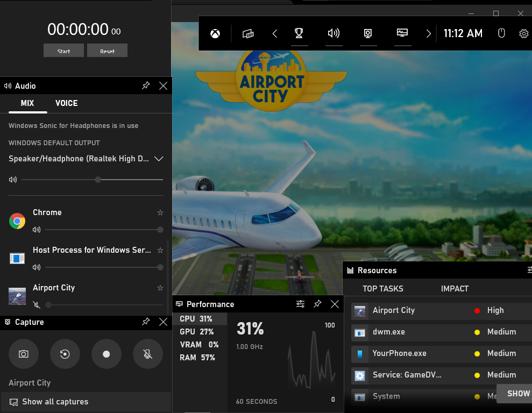Toggle the Achievements trophy widget

pyautogui.click(x=299, y=33)
